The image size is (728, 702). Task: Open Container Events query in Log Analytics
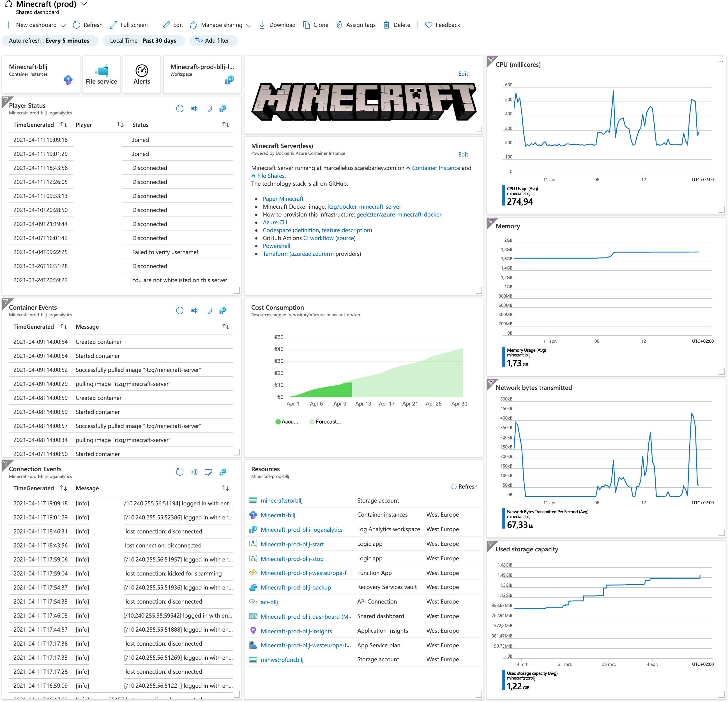(223, 310)
